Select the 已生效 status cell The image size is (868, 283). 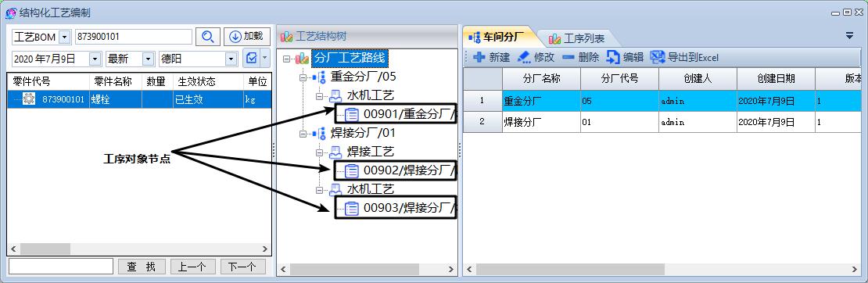[208, 99]
